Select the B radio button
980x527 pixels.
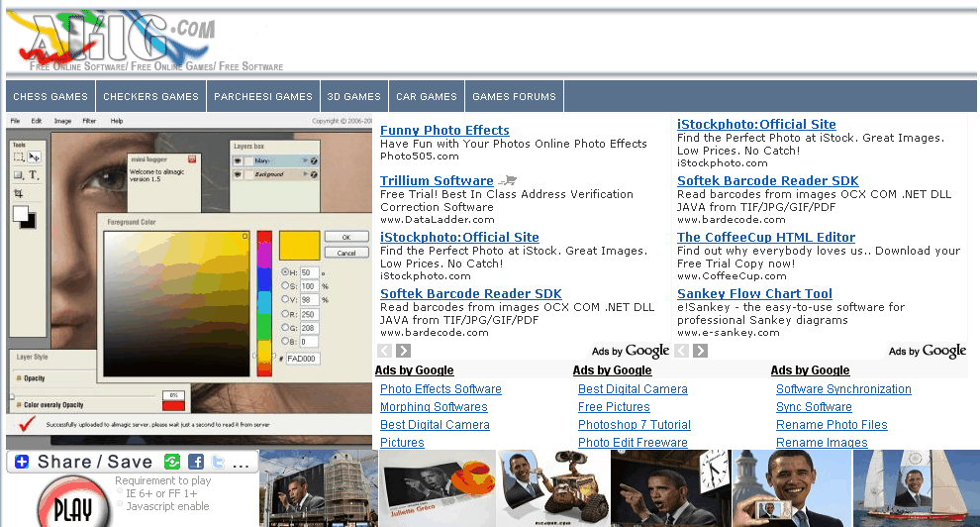pyautogui.click(x=285, y=342)
